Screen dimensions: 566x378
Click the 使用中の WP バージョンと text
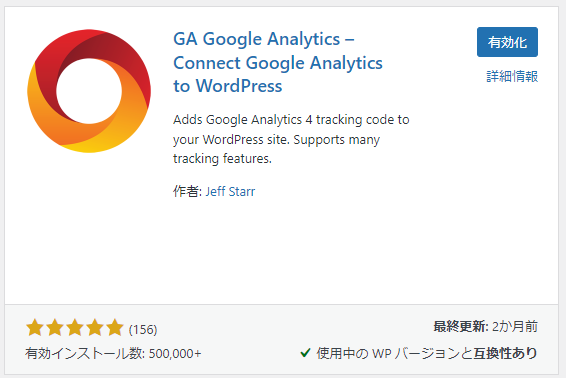(x=395, y=353)
